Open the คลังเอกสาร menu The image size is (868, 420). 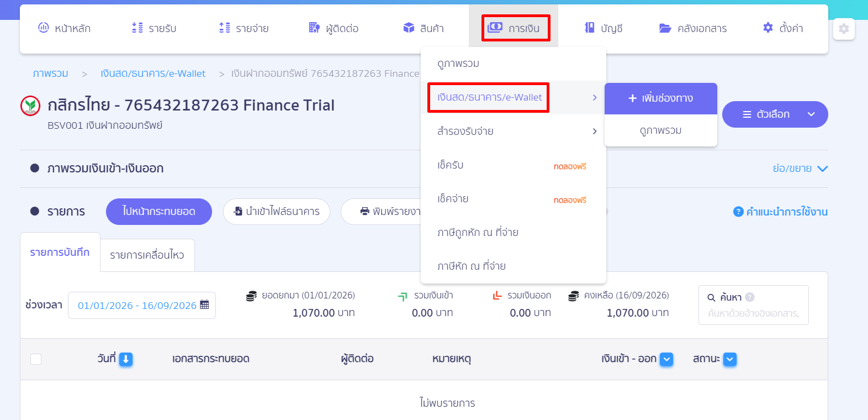click(x=693, y=28)
